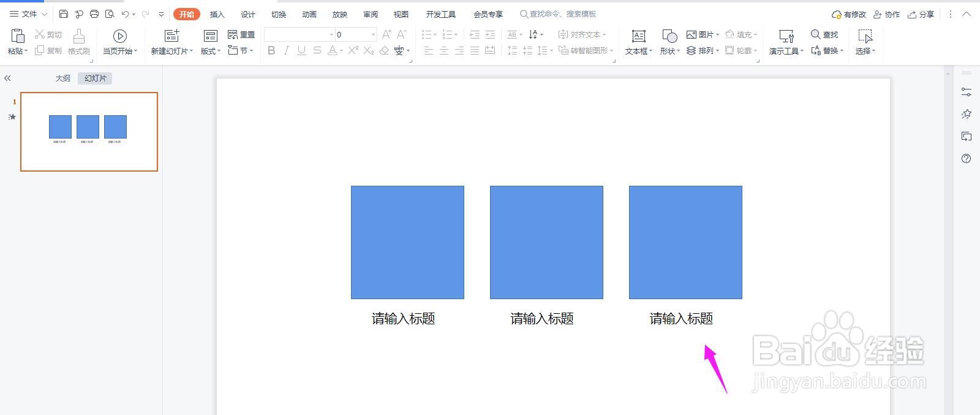Expand the Picture (图片) dropdown
Image resolution: width=980 pixels, height=415 pixels.
[x=717, y=35]
